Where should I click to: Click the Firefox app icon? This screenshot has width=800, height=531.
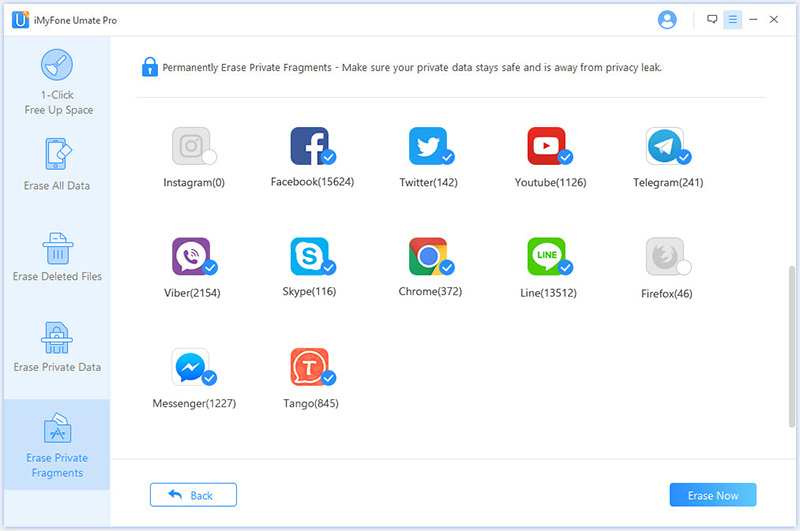665,256
